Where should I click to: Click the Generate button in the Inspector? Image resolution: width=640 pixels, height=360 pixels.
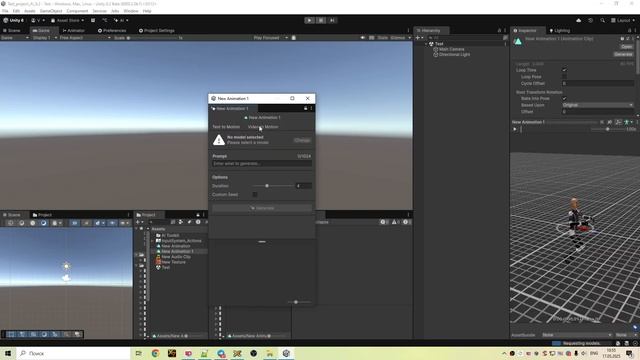(x=623, y=54)
